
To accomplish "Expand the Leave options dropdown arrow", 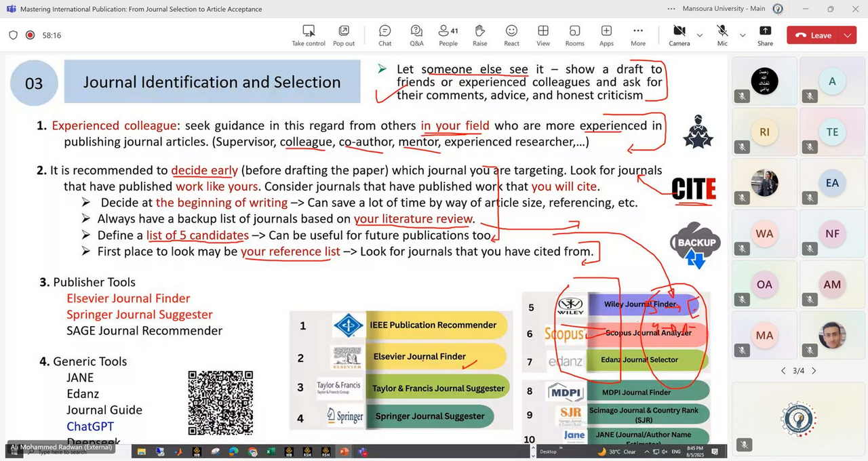I will (848, 35).
